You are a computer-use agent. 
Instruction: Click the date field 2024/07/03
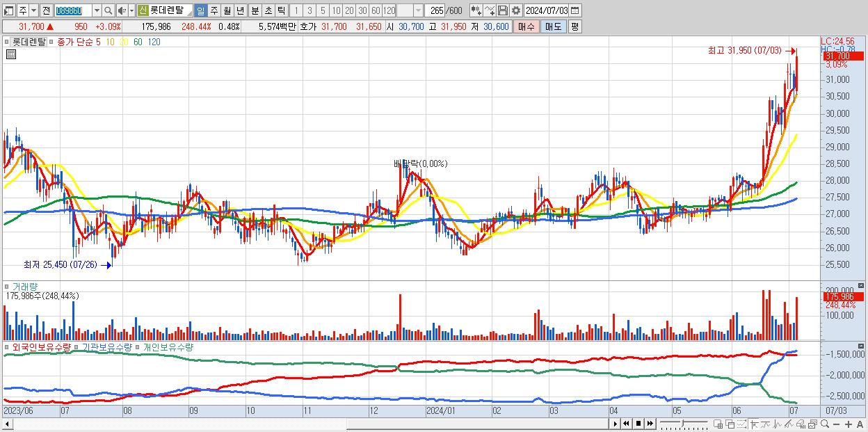[547, 10]
